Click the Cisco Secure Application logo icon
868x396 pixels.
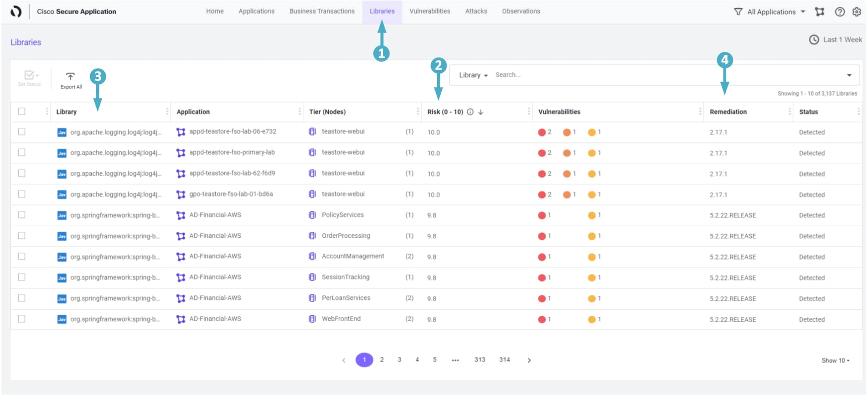(x=16, y=11)
